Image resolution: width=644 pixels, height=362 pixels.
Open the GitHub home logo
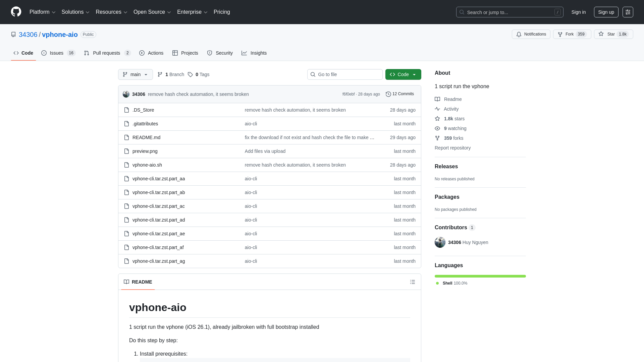(16, 12)
